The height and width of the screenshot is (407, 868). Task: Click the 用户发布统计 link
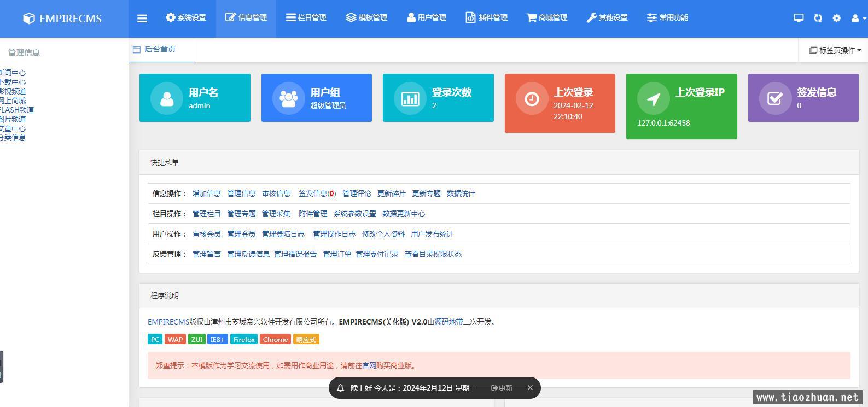432,234
